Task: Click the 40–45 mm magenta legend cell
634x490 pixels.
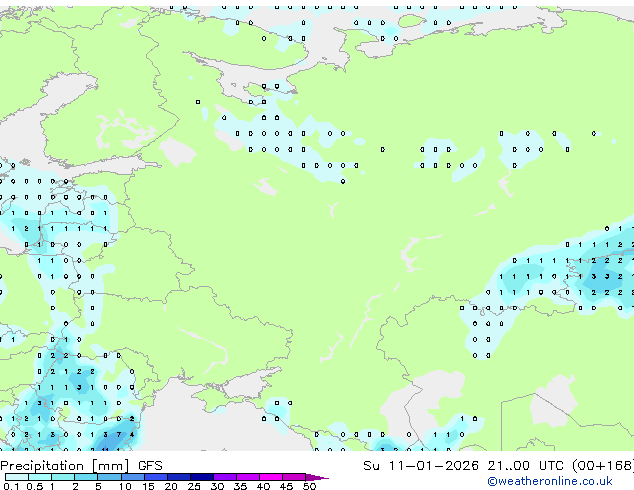Action: pyautogui.click(x=271, y=477)
